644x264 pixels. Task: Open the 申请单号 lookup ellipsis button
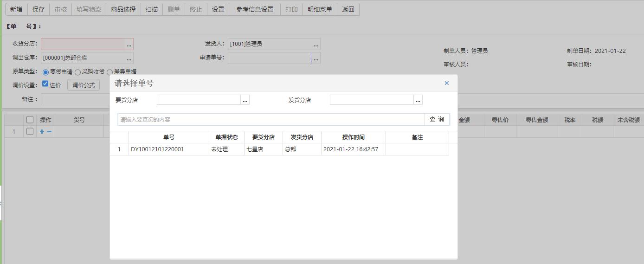tap(316, 58)
